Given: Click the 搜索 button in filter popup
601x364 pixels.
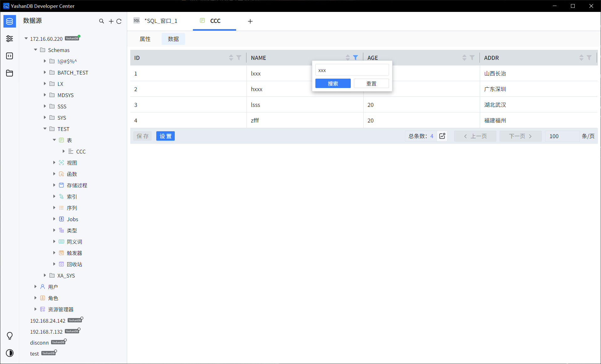Looking at the screenshot, I should click(333, 83).
